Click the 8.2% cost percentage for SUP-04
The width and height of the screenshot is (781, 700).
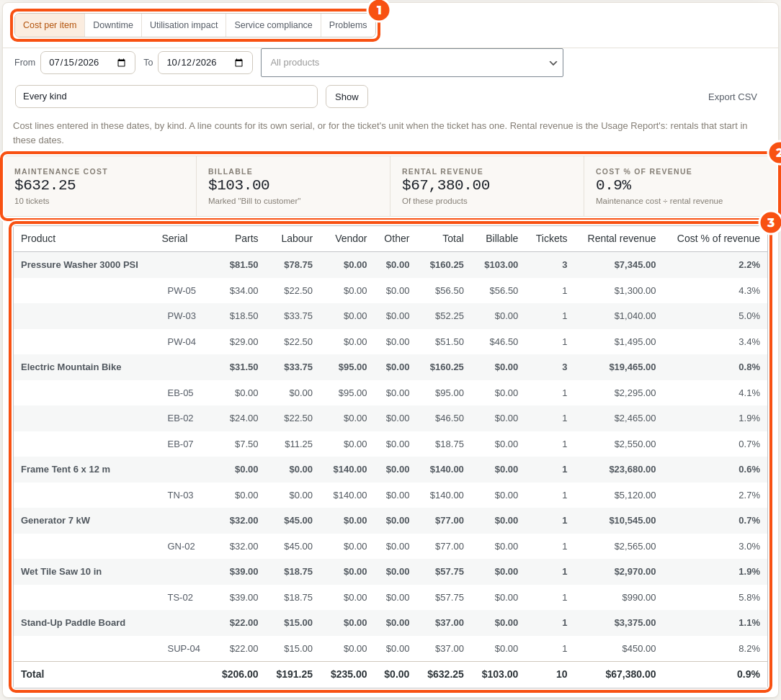(x=749, y=649)
